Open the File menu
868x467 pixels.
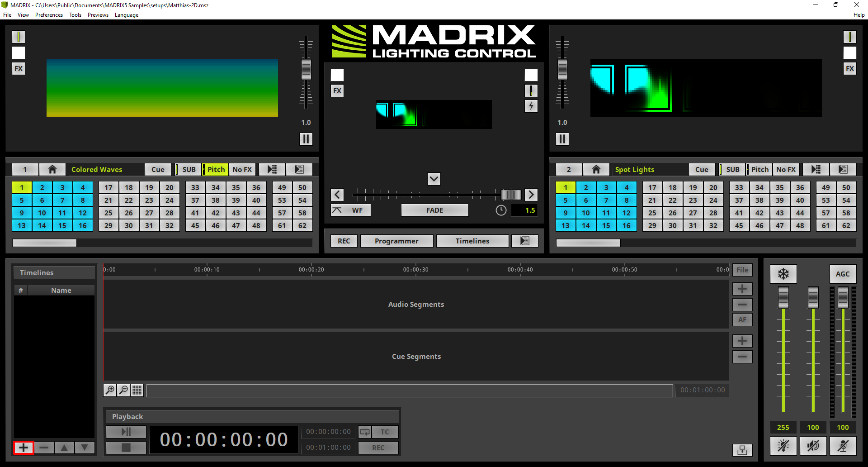click(7, 15)
